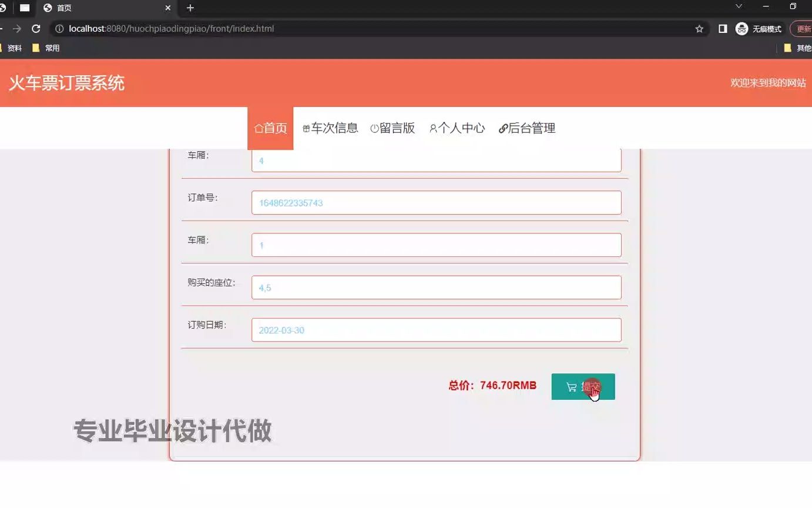Click the incognito mode icon

(x=742, y=29)
